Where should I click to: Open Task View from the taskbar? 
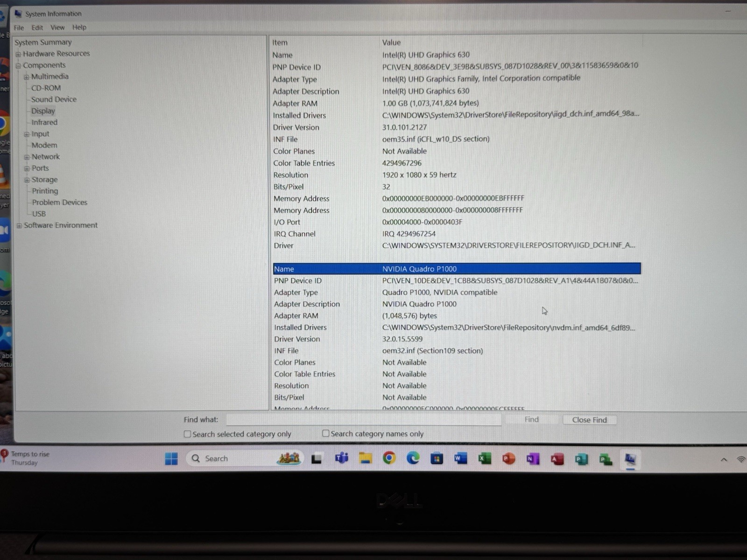317,459
